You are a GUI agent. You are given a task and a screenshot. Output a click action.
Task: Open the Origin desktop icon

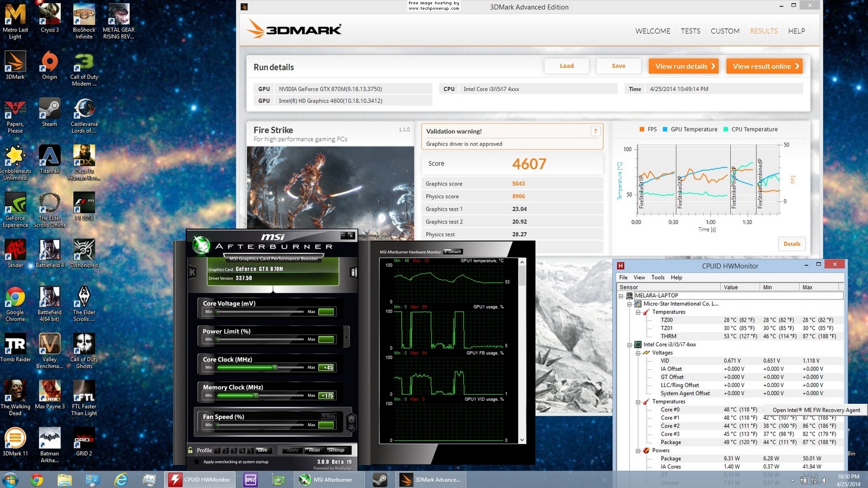click(49, 65)
